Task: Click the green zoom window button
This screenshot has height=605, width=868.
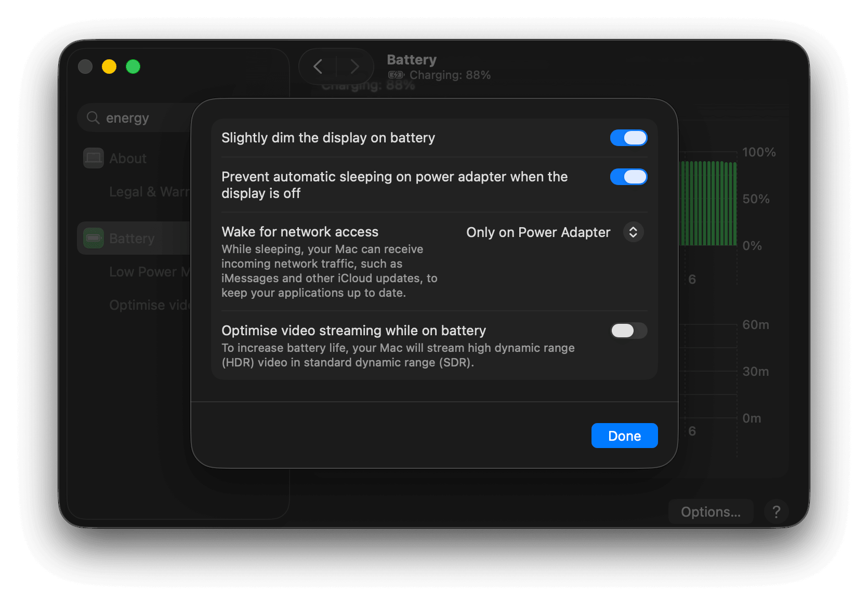Action: (133, 67)
